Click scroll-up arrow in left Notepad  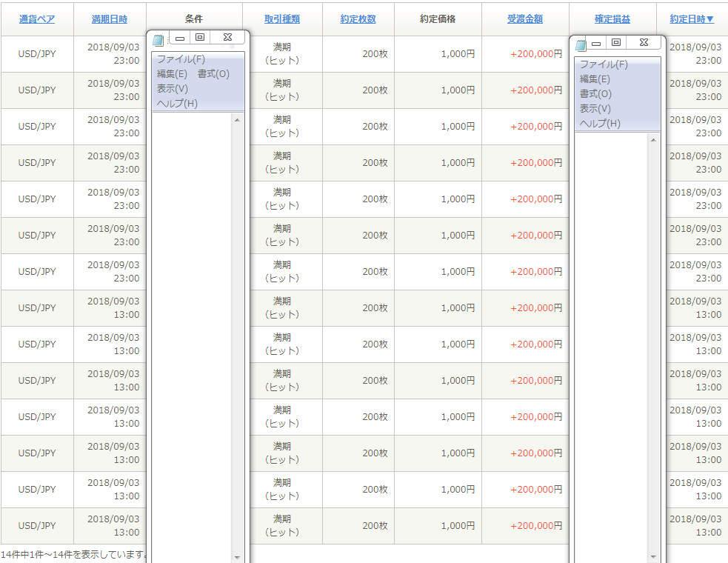237,120
